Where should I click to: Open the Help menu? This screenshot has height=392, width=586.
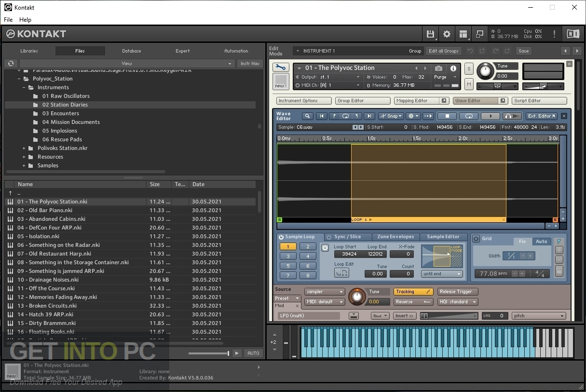pos(25,20)
